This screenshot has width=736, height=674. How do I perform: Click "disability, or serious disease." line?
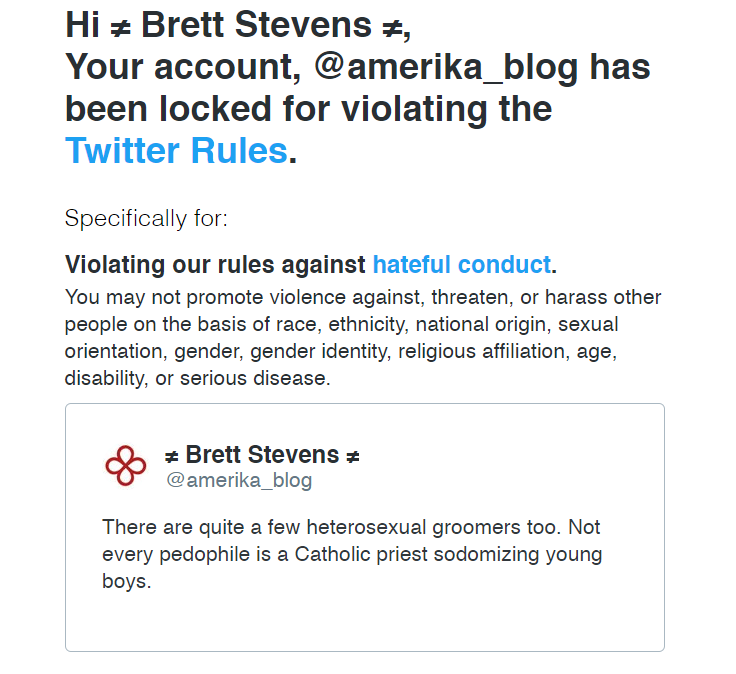click(x=196, y=379)
